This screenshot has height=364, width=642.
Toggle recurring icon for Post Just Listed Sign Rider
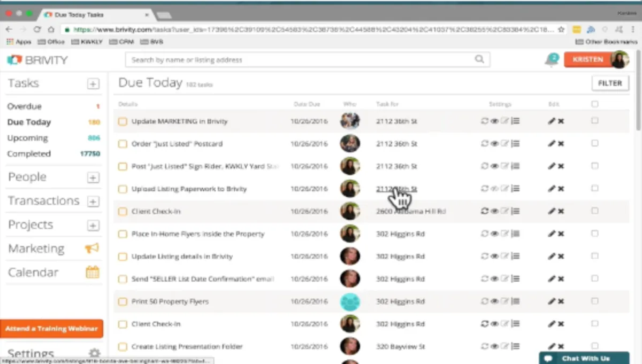tap(485, 166)
